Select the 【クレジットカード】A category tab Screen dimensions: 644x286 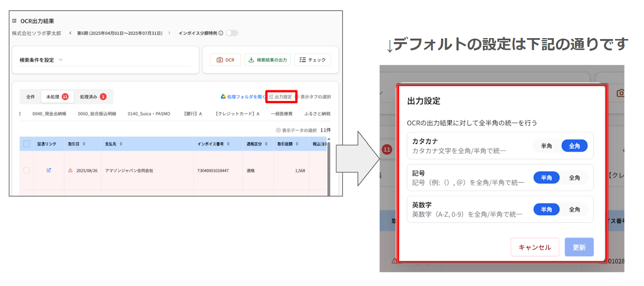point(237,114)
